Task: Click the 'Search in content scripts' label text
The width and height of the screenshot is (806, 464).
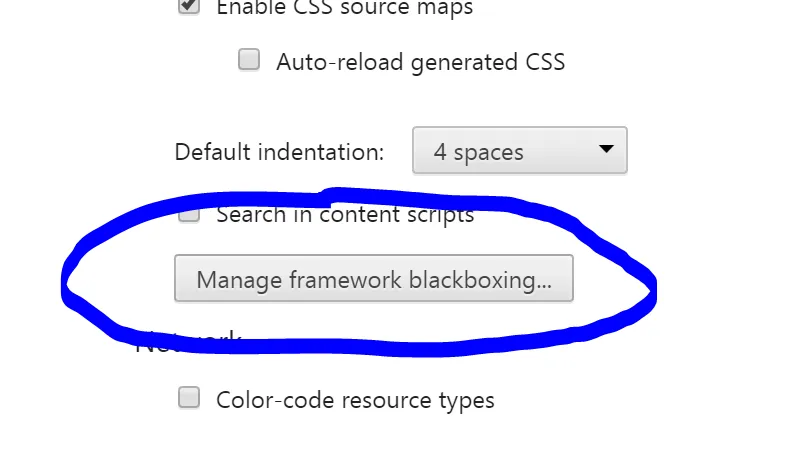Action: 345,214
